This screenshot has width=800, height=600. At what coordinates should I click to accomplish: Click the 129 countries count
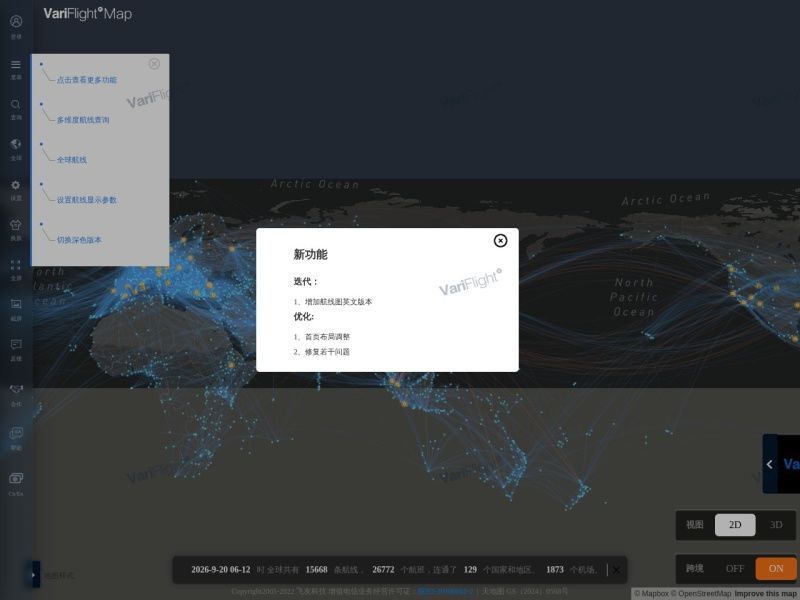point(470,570)
